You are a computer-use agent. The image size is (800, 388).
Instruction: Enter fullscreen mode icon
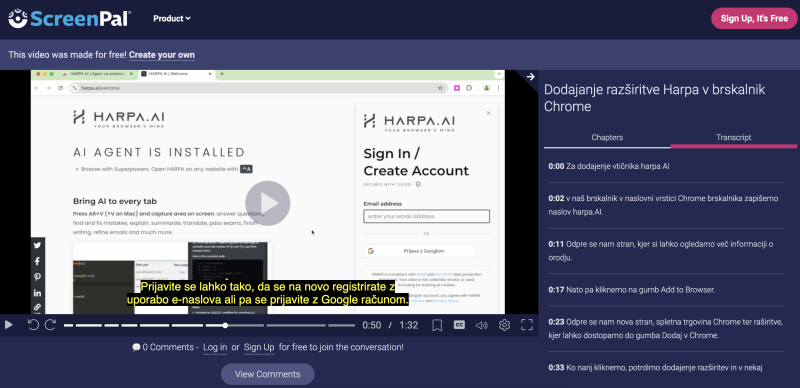[x=527, y=325]
